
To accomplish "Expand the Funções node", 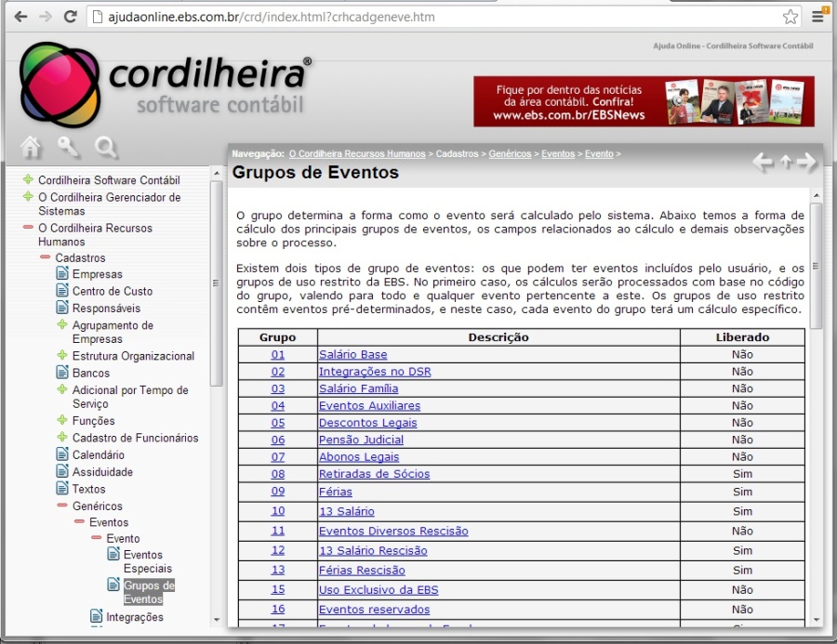I will tap(62, 420).
